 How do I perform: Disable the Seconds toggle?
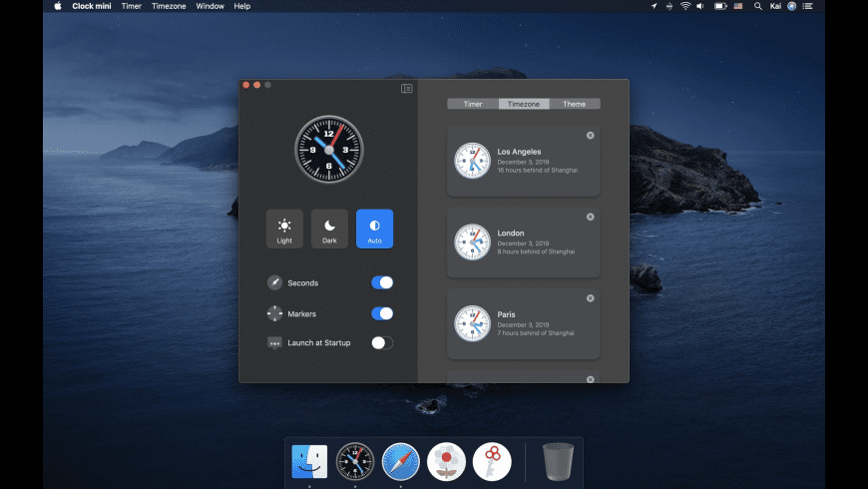[382, 282]
